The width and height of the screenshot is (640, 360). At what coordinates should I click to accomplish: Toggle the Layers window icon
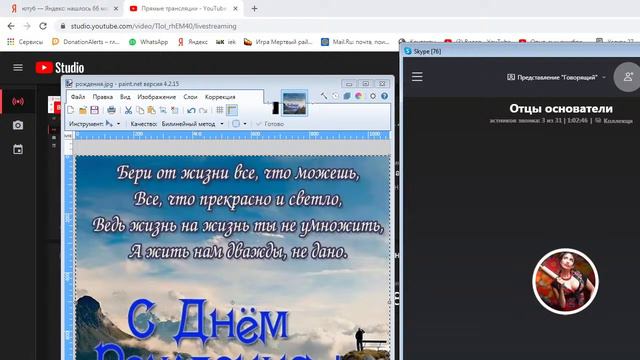347,96
